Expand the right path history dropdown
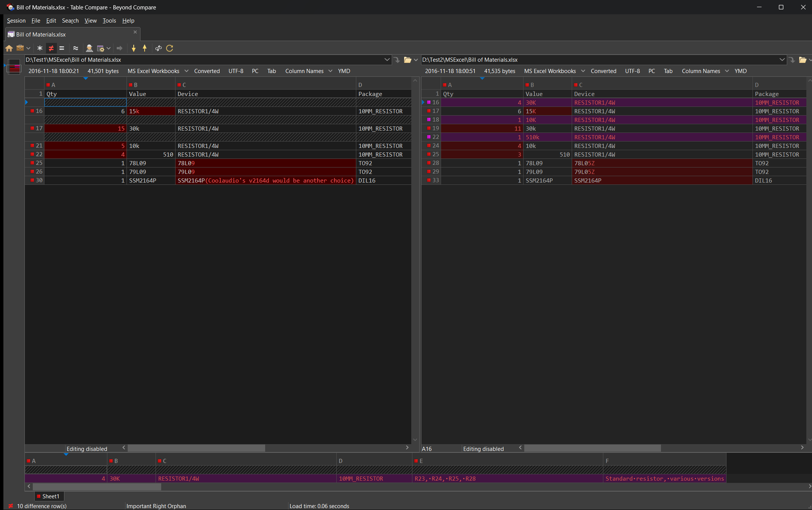 click(x=782, y=60)
